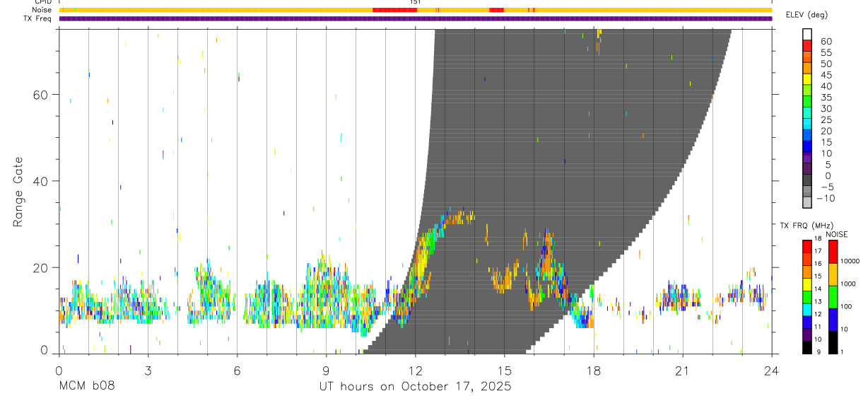Click the yellow ELEV swatch beside 45
868x401 pixels.
(807, 79)
